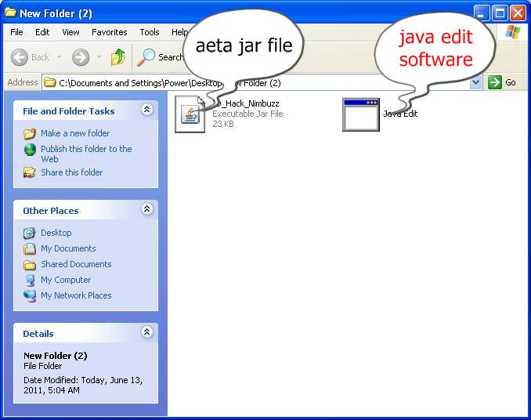Open the Edit menu

click(x=42, y=32)
